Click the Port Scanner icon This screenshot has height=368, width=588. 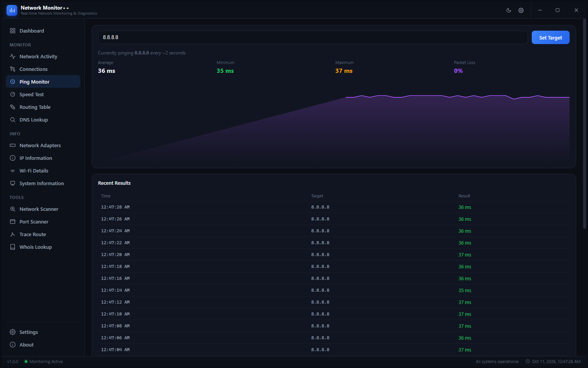(x=13, y=222)
